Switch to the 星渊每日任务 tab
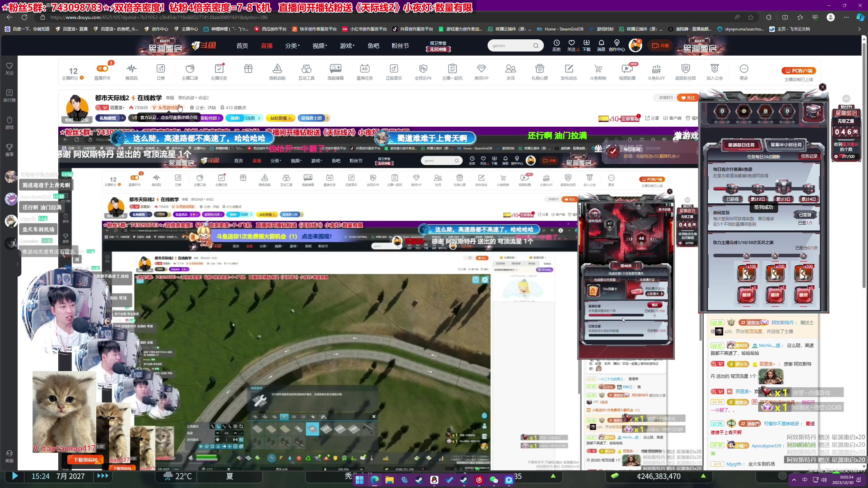Image resolution: width=868 pixels, height=488 pixels. click(x=742, y=145)
